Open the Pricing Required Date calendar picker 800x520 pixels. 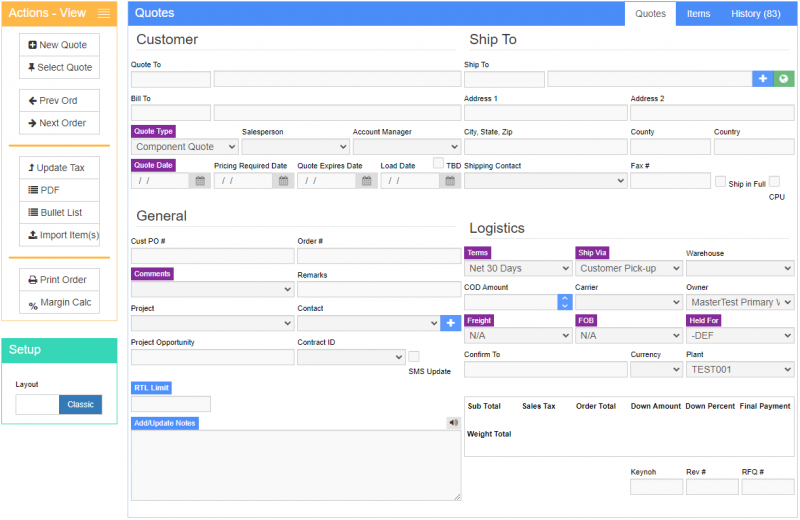click(x=284, y=181)
